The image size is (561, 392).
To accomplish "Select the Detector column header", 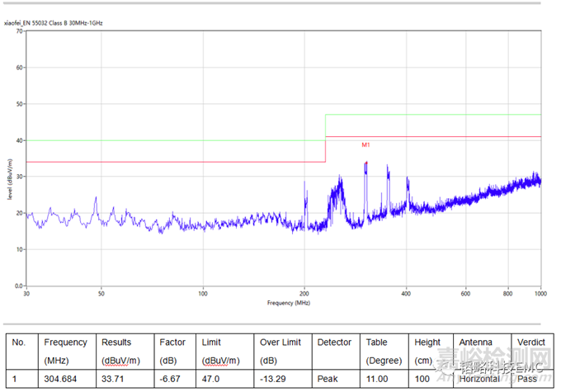I will point(335,342).
